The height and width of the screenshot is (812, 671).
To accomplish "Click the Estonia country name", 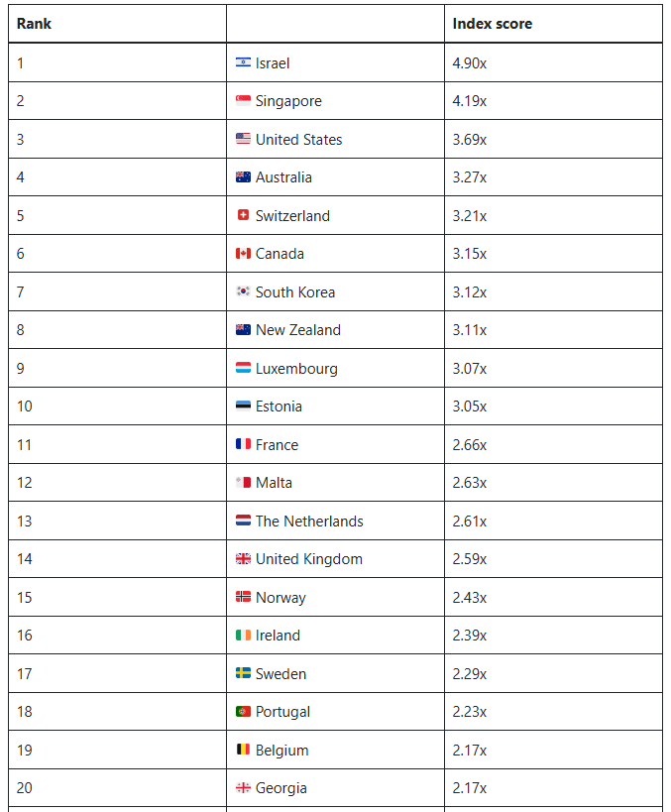I will pos(279,406).
